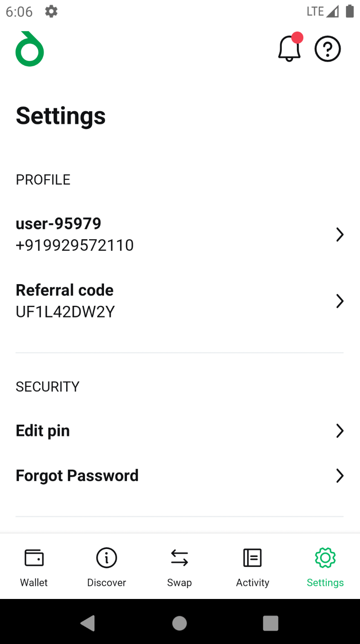Viewport: 360px width, 644px height.
Task: Open Discover info icon
Action: [x=107, y=558]
